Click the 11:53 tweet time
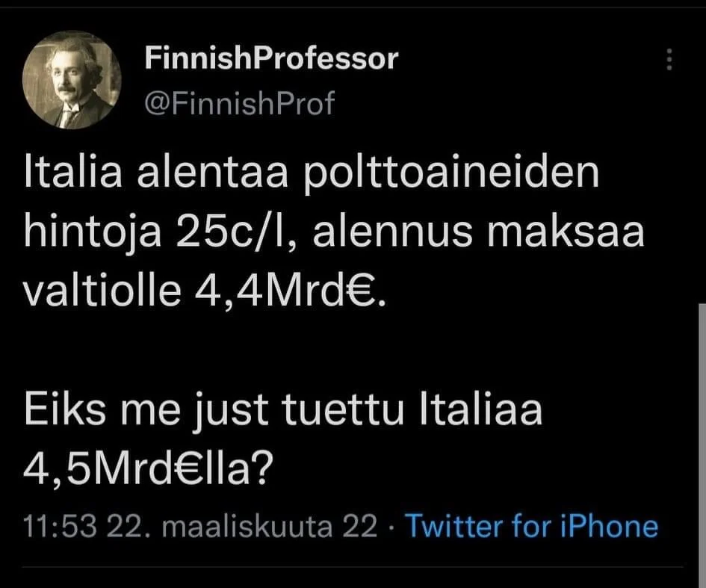Viewport: 706px width, 588px height. coord(61,527)
